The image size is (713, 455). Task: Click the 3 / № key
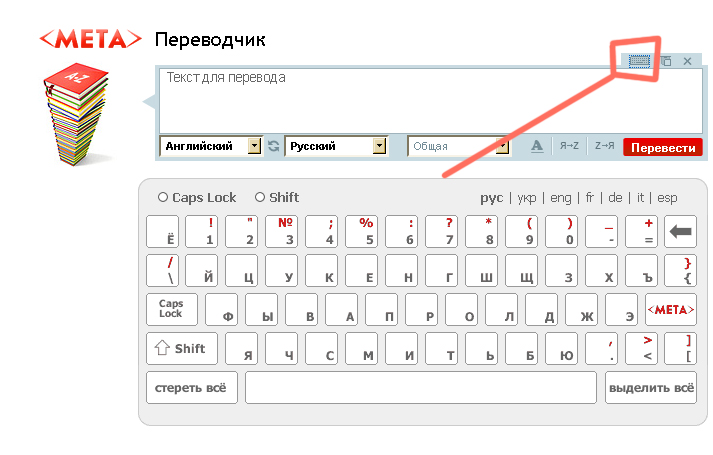[281, 231]
